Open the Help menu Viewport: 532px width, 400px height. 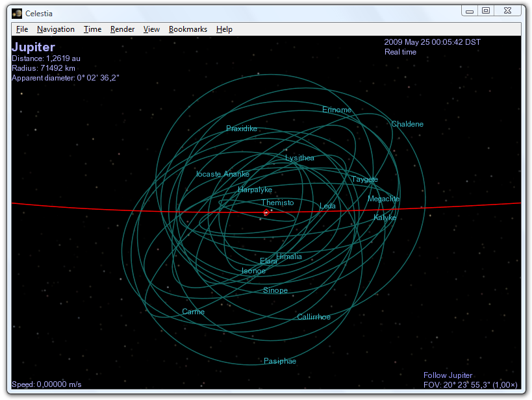(x=224, y=29)
